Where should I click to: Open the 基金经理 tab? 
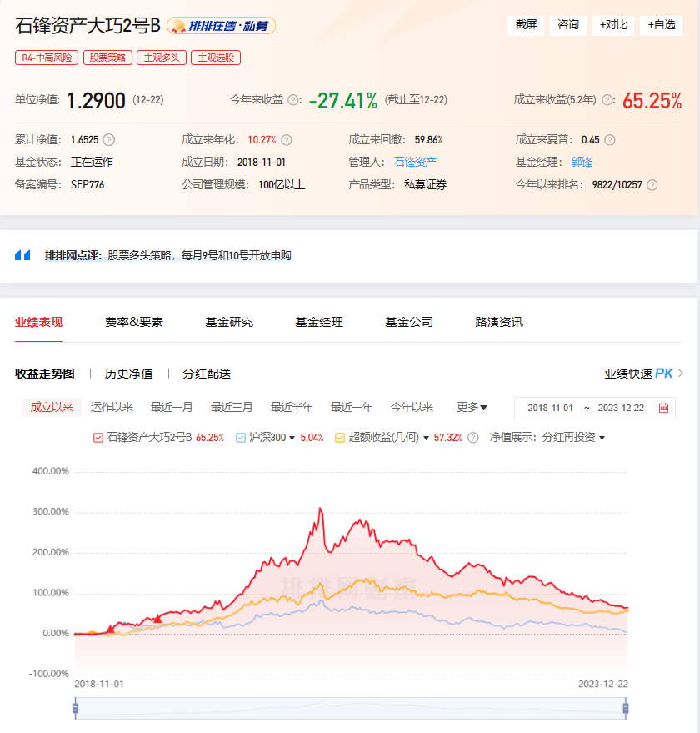(319, 322)
